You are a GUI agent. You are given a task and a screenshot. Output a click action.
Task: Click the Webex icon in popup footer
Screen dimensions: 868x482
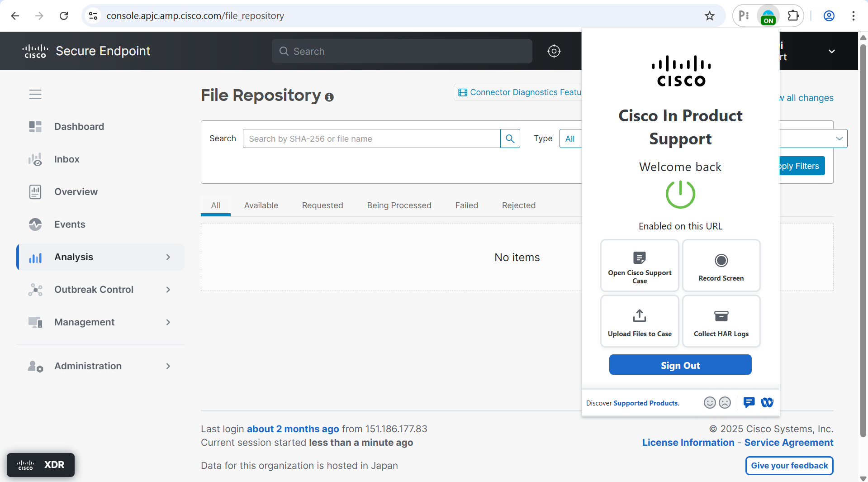[x=767, y=402]
